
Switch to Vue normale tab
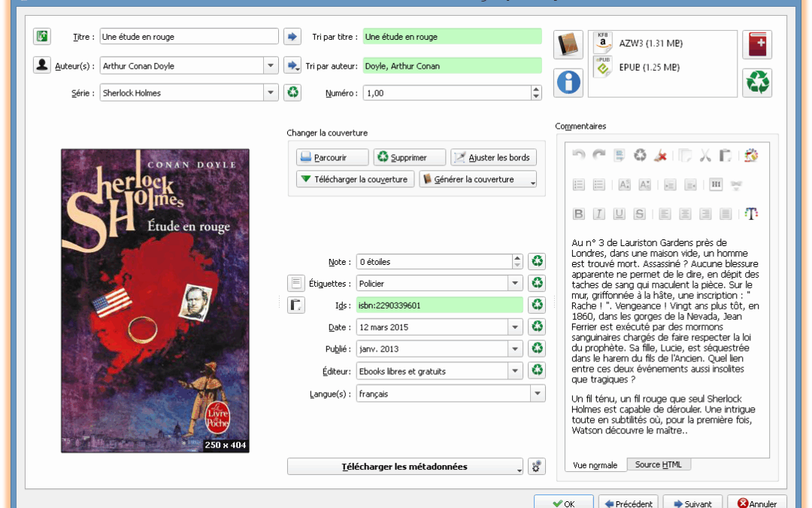click(x=595, y=465)
